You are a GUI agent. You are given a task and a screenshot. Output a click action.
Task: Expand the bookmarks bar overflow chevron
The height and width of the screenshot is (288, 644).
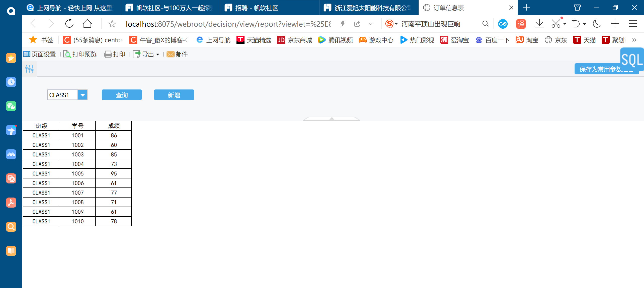pyautogui.click(x=634, y=40)
